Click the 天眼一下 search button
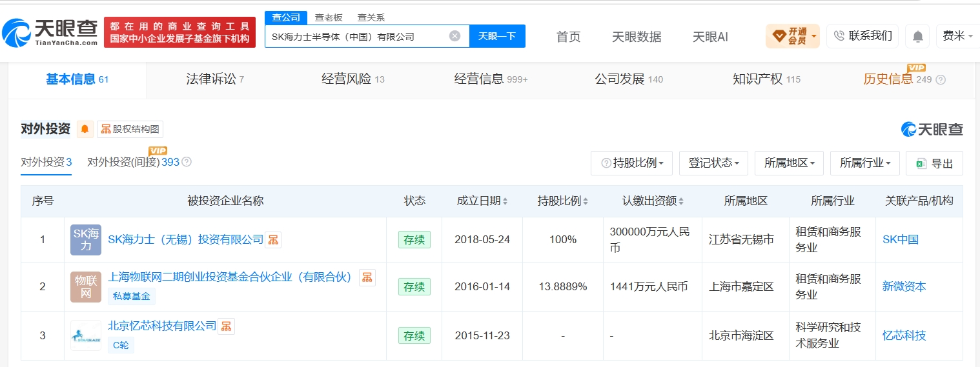The height and width of the screenshot is (367, 980). (x=497, y=36)
